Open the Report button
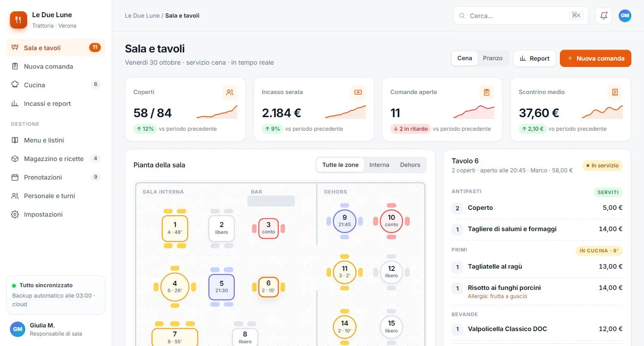Viewport: 644px width, 346px height. point(535,58)
